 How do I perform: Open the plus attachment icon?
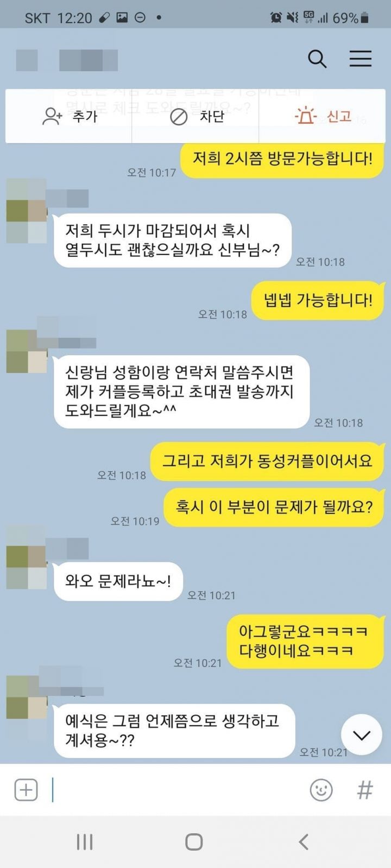pyautogui.click(x=26, y=790)
